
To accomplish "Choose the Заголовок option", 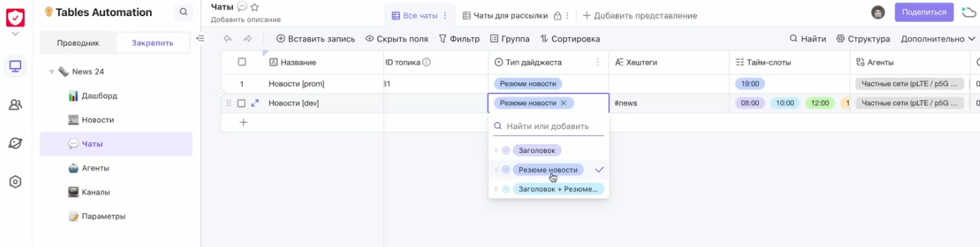I will pos(537,150).
